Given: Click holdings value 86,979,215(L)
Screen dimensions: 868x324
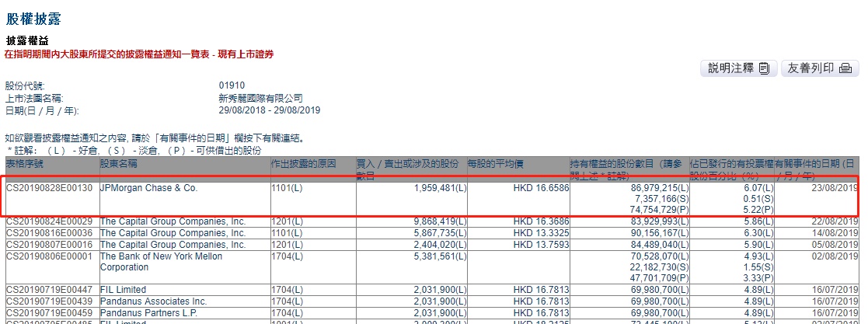Looking at the screenshot, I should point(661,188).
